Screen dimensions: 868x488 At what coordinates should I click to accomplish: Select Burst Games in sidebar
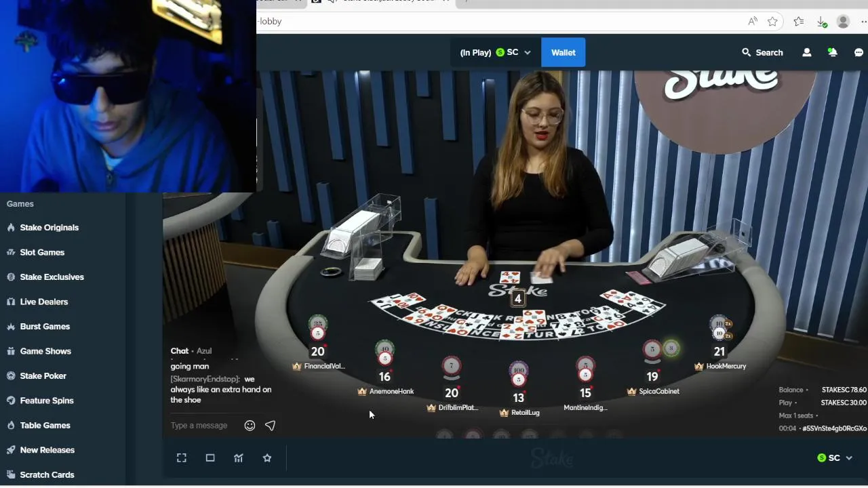pyautogui.click(x=45, y=327)
